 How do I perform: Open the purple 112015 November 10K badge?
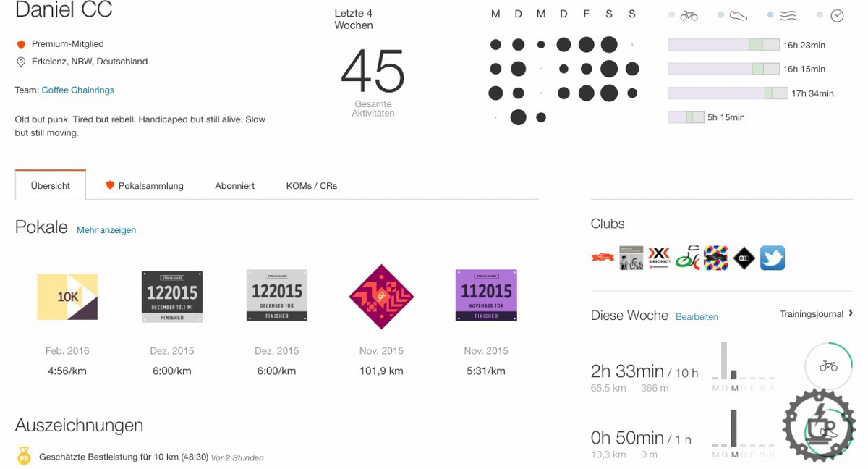486,295
